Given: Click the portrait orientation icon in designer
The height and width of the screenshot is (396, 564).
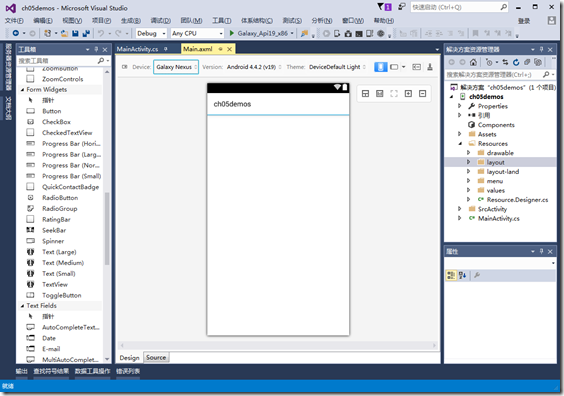Looking at the screenshot, I should tap(381, 67).
